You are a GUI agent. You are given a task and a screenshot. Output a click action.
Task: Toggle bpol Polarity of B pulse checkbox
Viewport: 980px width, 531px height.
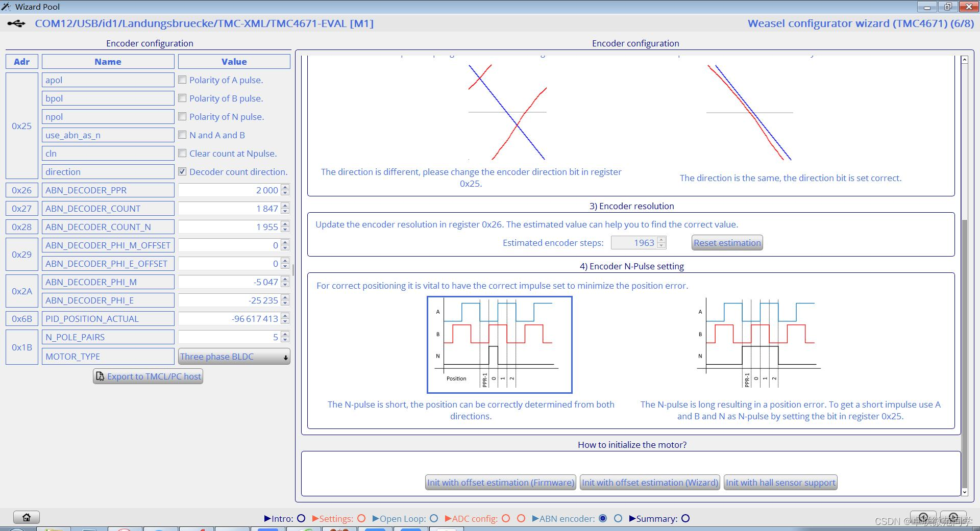182,98
